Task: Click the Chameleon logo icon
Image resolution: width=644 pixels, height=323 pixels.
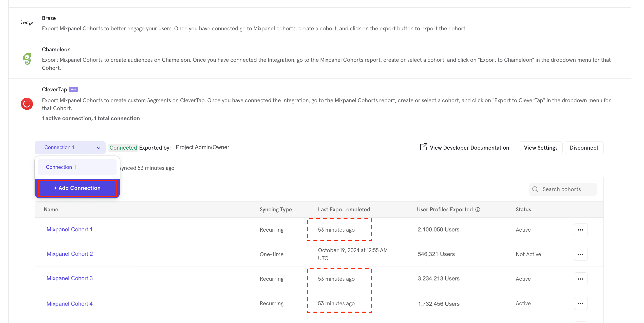Action: click(x=27, y=59)
